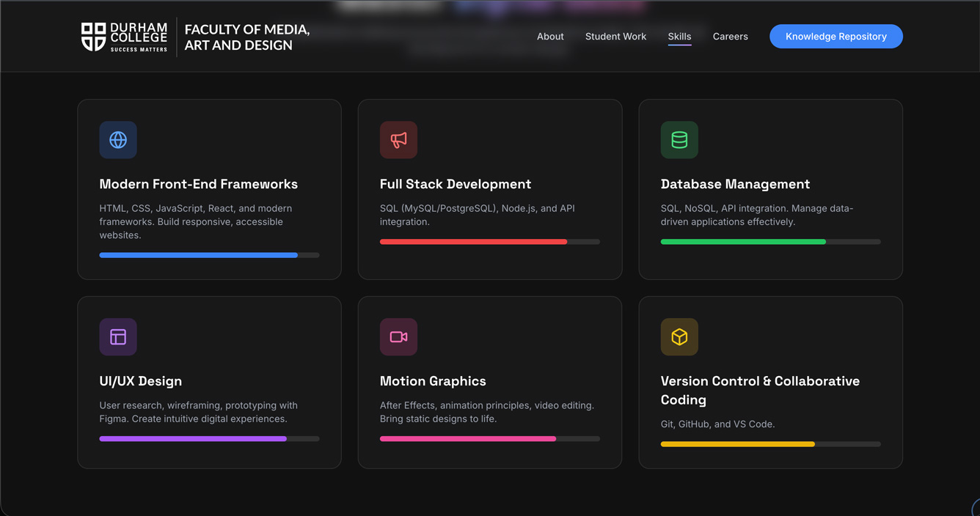This screenshot has height=516, width=980.
Task: Select the Version Control & Collaborative Coding heading
Action: [x=760, y=391]
